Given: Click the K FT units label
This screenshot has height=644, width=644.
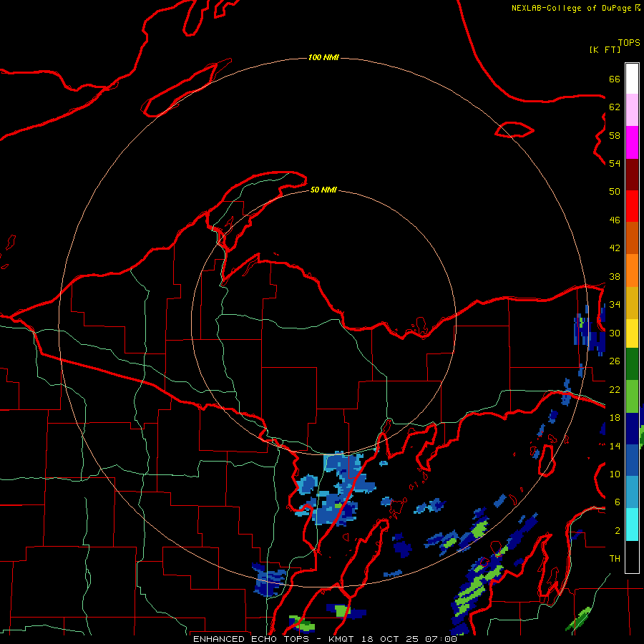Looking at the screenshot, I should click(605, 49).
